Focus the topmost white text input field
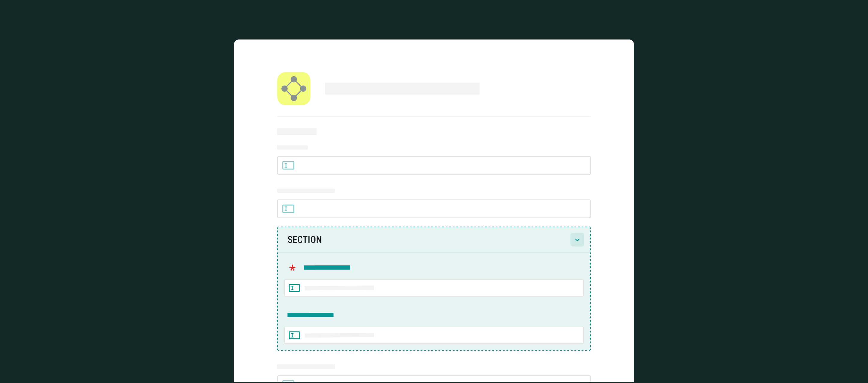 (x=438, y=165)
